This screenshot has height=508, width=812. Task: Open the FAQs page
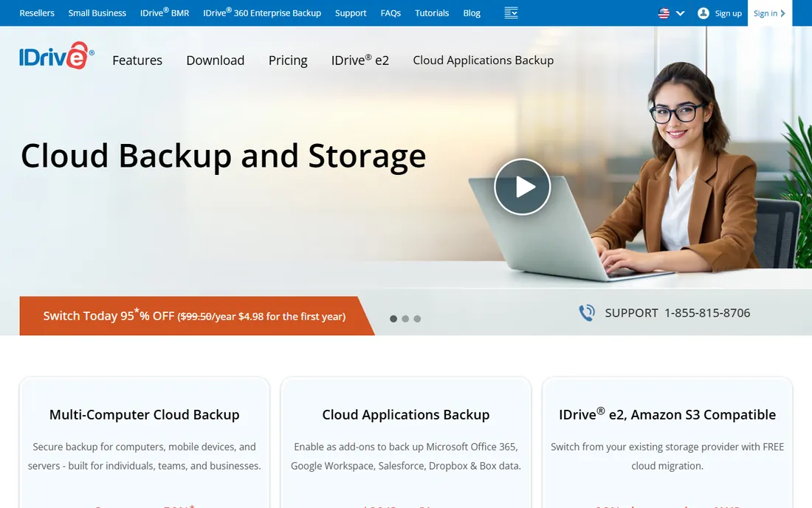coord(390,13)
